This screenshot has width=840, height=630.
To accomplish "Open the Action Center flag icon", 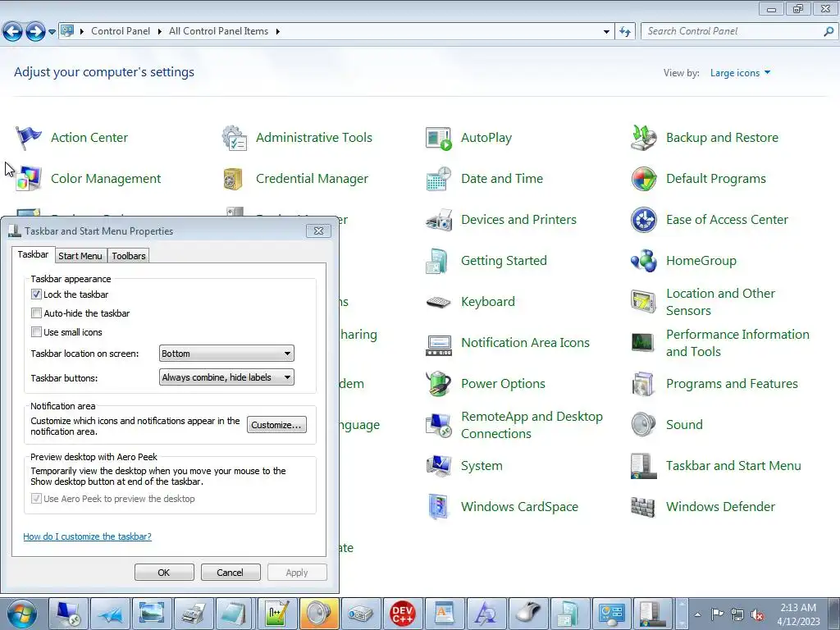I will 29,138.
